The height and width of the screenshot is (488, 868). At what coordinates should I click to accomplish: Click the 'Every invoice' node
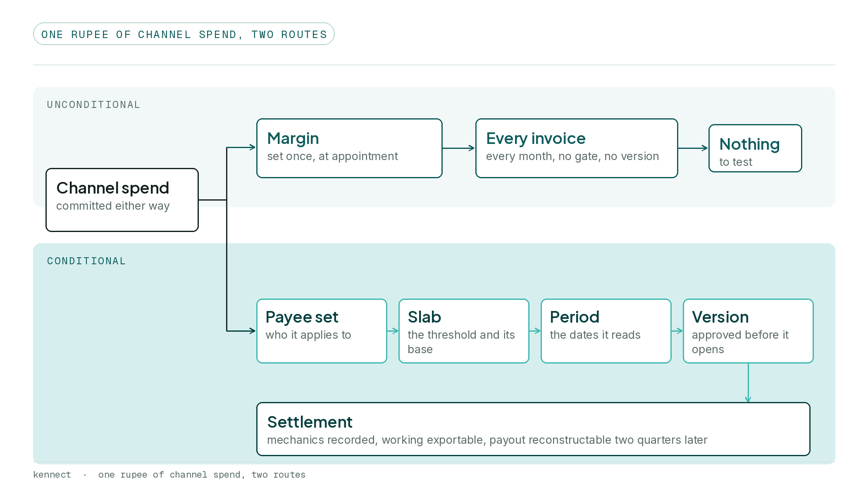point(577,148)
